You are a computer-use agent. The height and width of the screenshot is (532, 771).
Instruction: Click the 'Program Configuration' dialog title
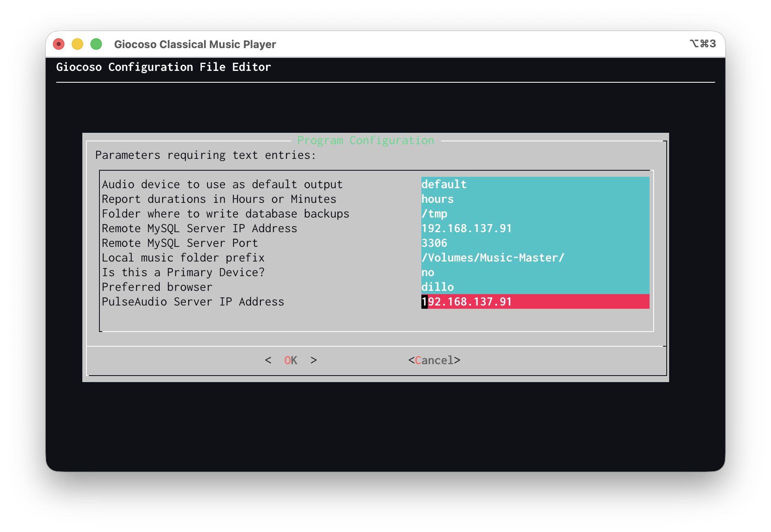coord(366,141)
